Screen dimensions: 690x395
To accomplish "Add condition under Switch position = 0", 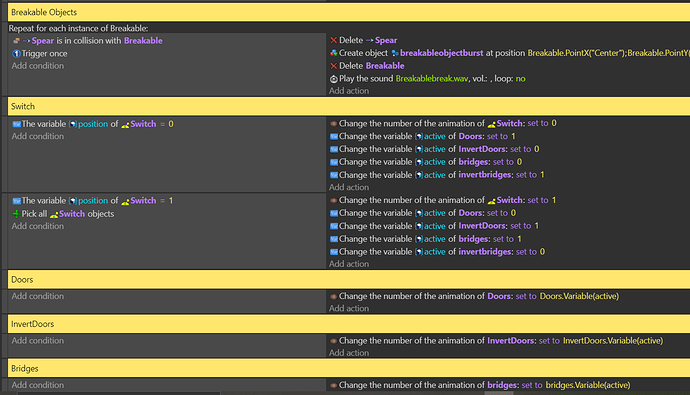I will [x=38, y=136].
